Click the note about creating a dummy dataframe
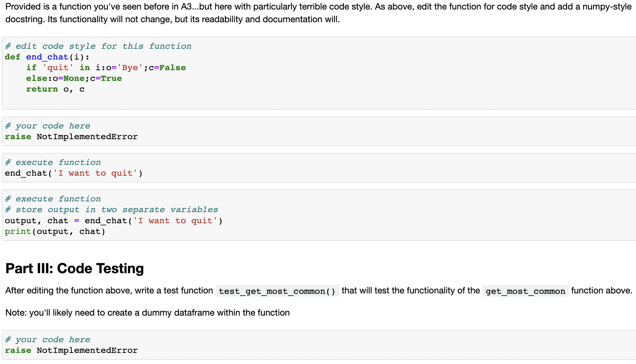This screenshot has height=364, width=636. 147,312
